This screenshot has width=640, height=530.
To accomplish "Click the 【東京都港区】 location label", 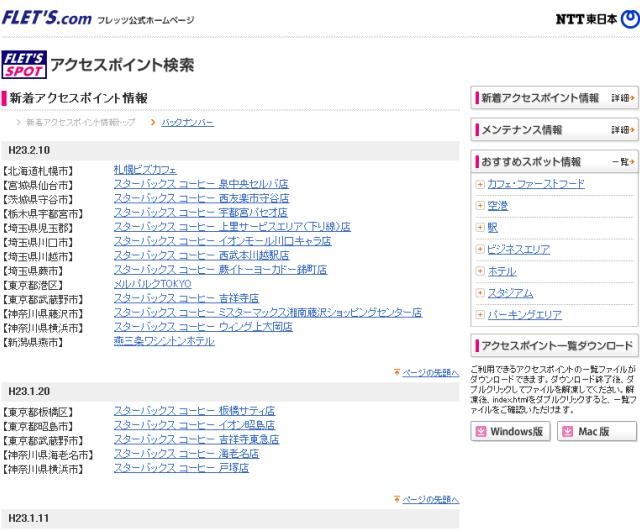I will coord(33,285).
